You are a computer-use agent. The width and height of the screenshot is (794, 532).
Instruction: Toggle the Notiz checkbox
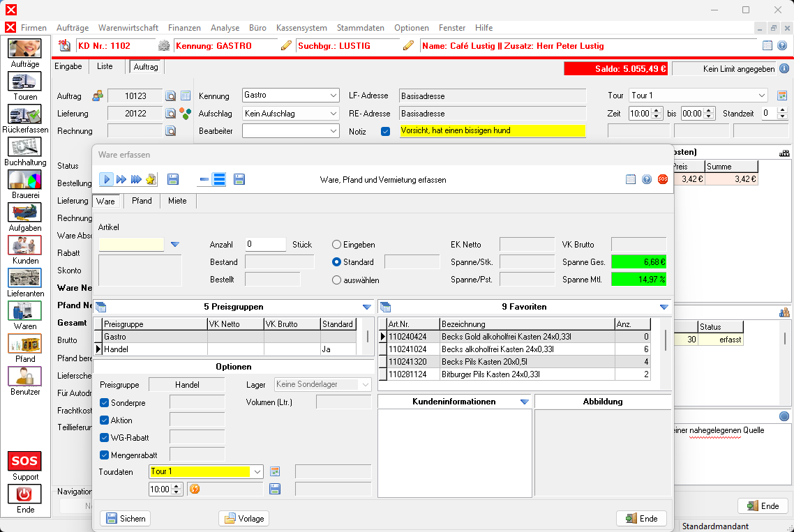385,131
